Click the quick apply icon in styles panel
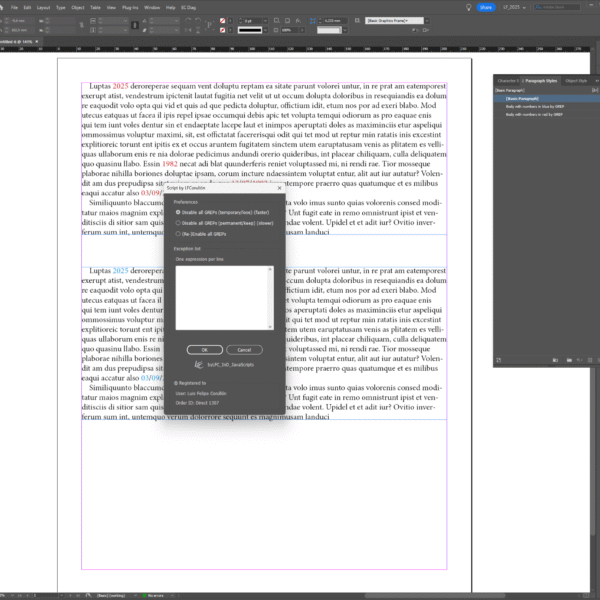 [595, 90]
